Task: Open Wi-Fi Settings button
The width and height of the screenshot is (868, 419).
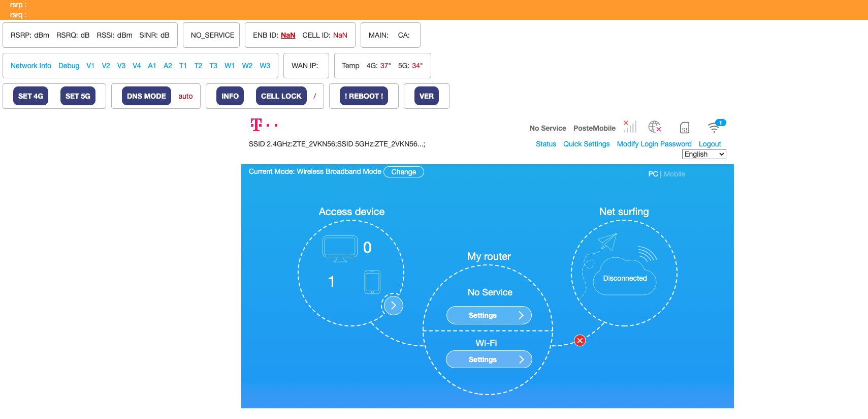Action: point(489,360)
